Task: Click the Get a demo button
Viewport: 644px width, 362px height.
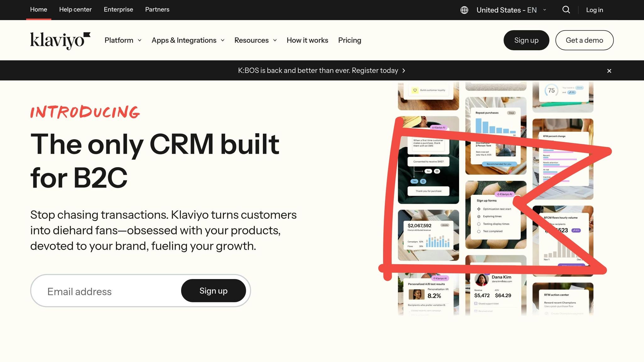Action: coord(584,40)
